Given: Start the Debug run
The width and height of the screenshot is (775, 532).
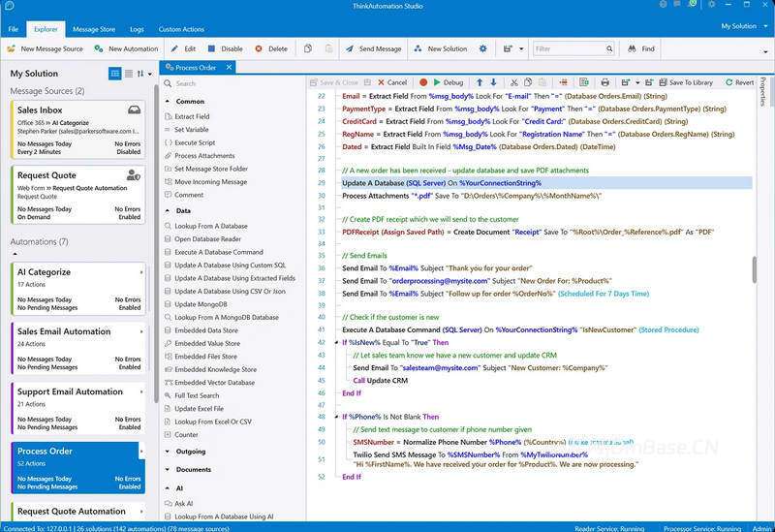Looking at the screenshot, I should pyautogui.click(x=449, y=82).
